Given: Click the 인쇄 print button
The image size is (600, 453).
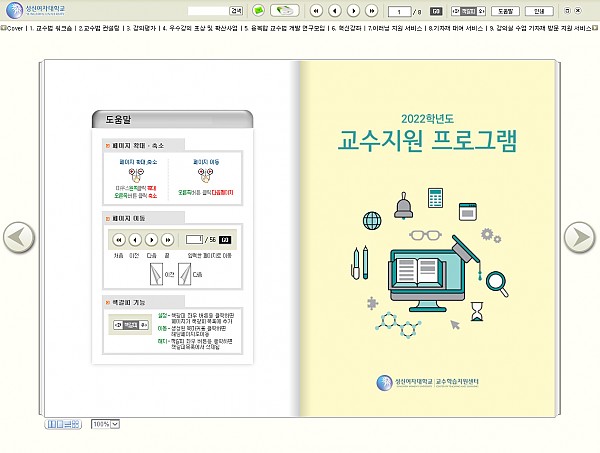Looking at the screenshot, I should [539, 11].
